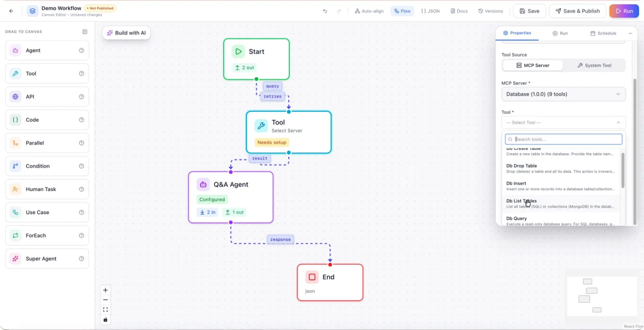
Task: Click the Search tools input field
Action: (563, 139)
